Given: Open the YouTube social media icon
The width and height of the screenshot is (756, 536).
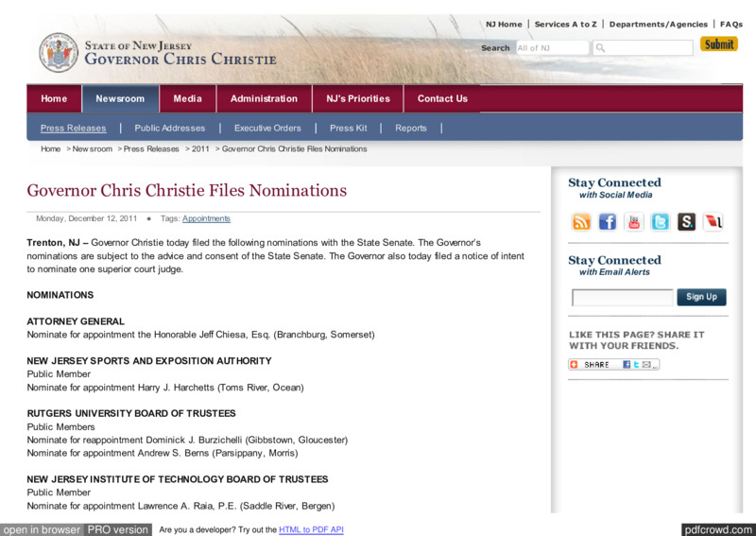Looking at the screenshot, I should [x=633, y=222].
